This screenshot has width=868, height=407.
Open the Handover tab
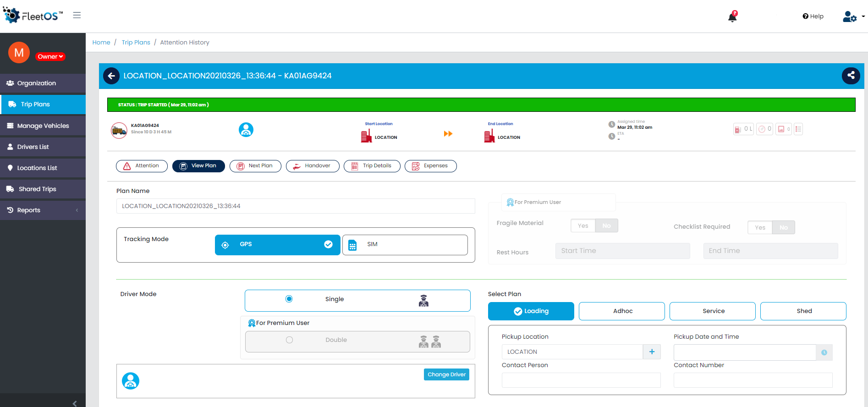(x=313, y=166)
